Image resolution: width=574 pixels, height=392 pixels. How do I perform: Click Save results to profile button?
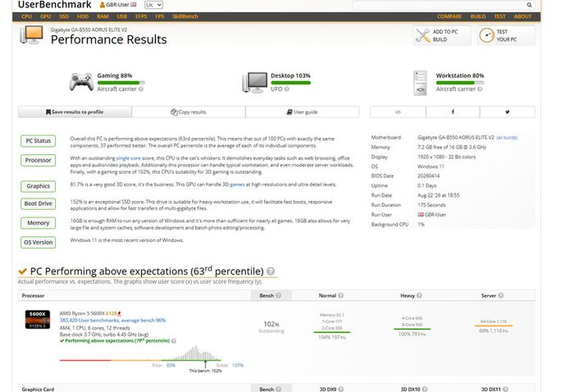tap(75, 112)
